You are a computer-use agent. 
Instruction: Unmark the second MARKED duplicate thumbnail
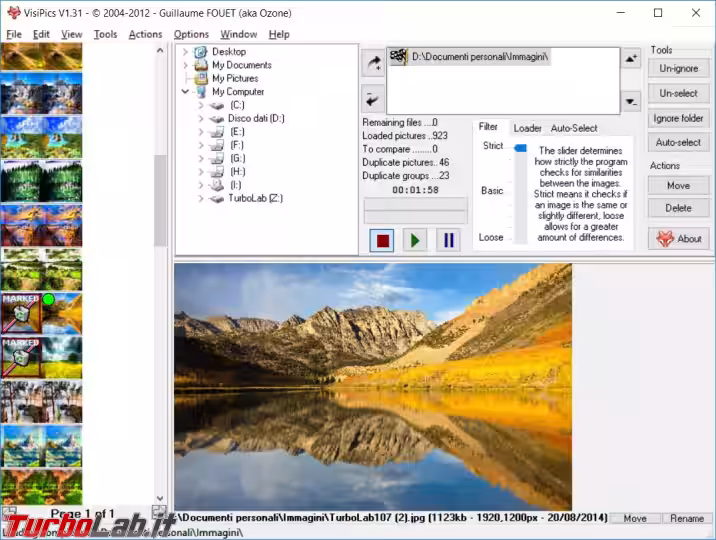click(20, 356)
